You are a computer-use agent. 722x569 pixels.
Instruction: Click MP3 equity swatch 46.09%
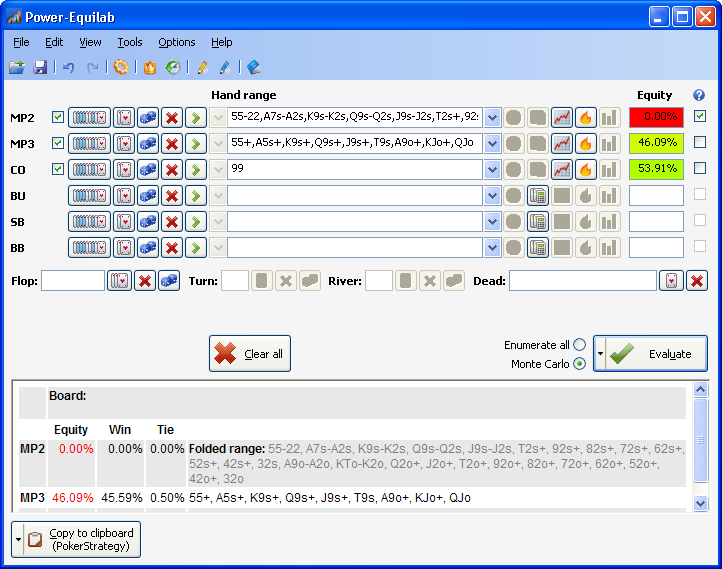656,143
